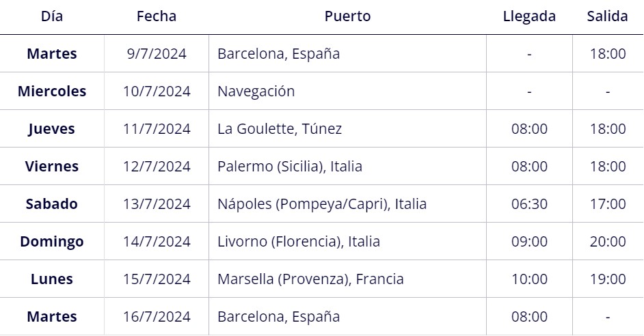Select the Puerto column header
The image size is (644, 336).
coord(347,16)
